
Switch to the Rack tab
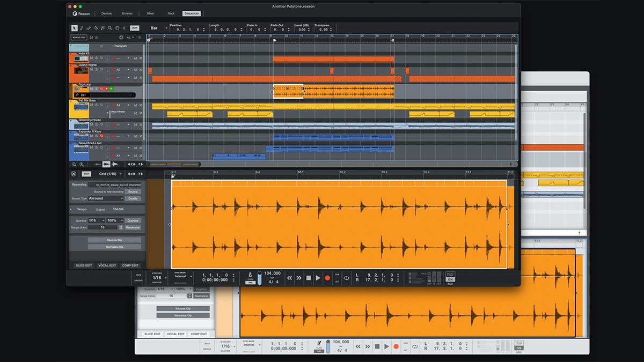click(171, 13)
